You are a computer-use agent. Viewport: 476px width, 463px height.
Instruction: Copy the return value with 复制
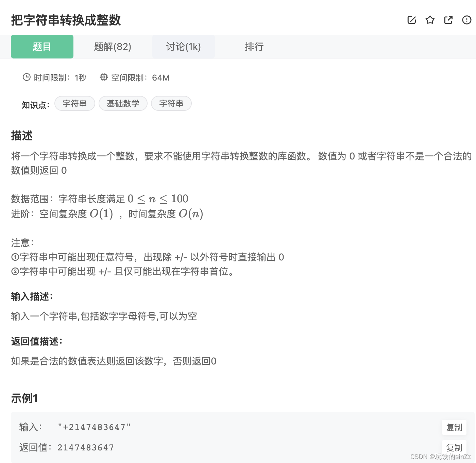point(454,447)
